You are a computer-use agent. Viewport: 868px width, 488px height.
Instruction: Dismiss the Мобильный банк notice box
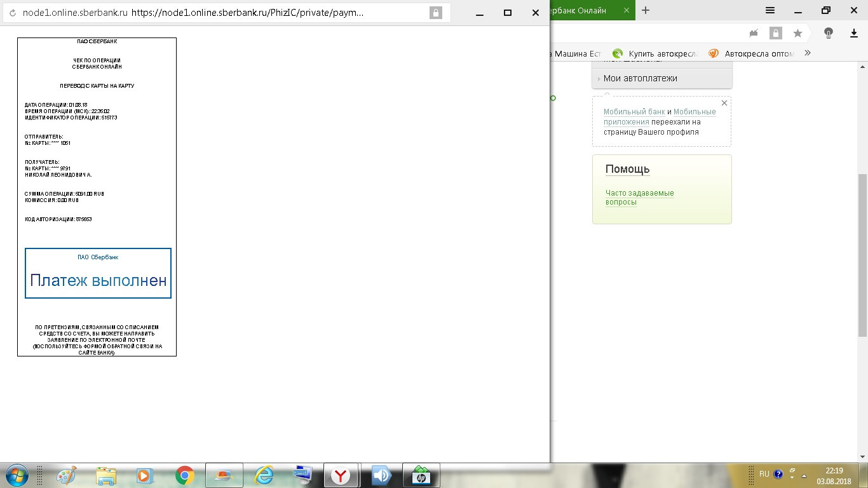coord(724,103)
